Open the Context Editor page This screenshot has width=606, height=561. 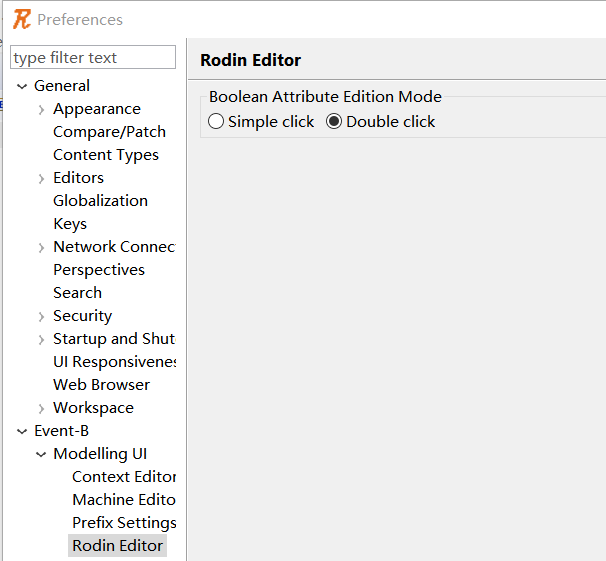(124, 476)
